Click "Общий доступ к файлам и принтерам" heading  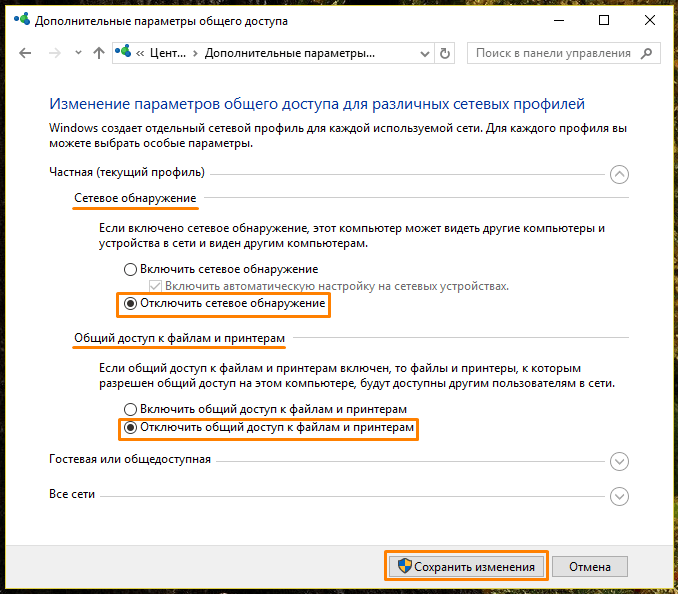[x=179, y=338]
